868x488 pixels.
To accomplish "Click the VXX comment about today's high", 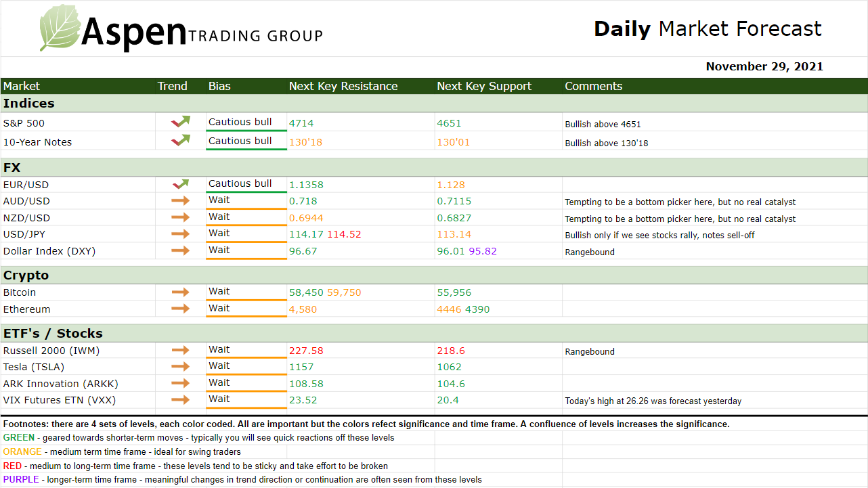I will click(653, 401).
